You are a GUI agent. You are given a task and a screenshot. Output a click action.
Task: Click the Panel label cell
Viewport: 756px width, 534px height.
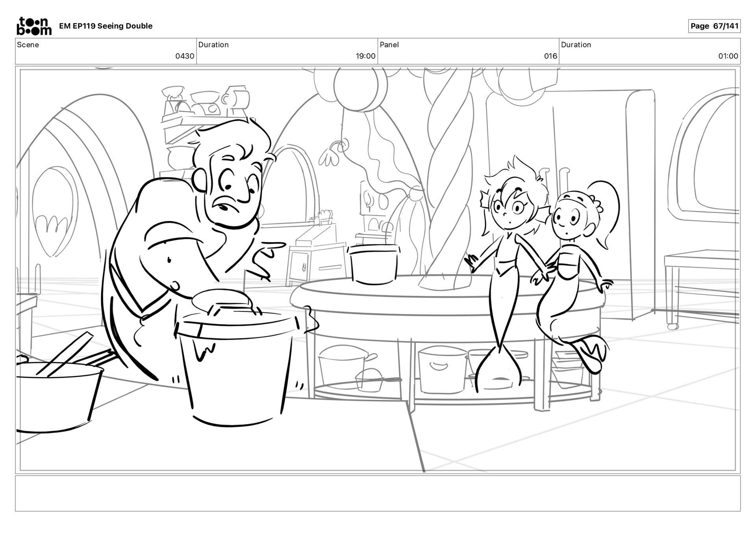[x=389, y=45]
